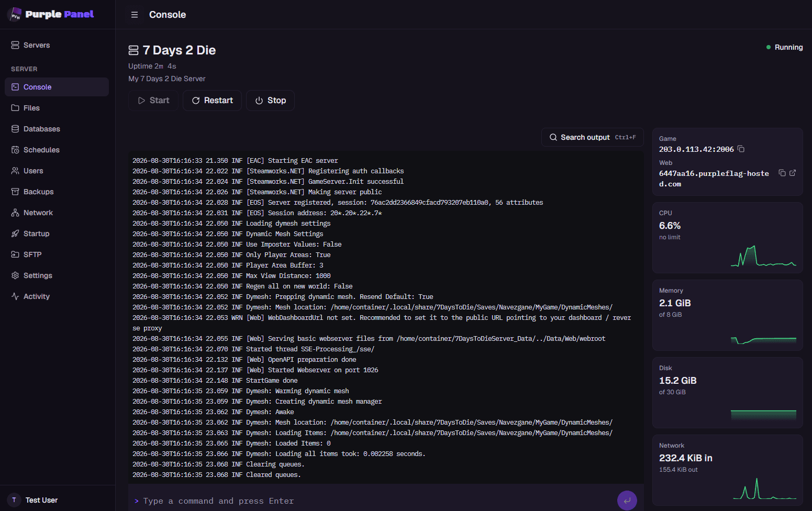Stop the server

pos(270,101)
